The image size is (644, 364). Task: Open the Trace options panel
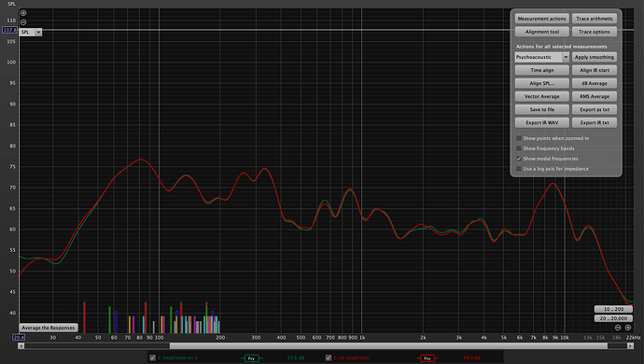click(x=595, y=32)
